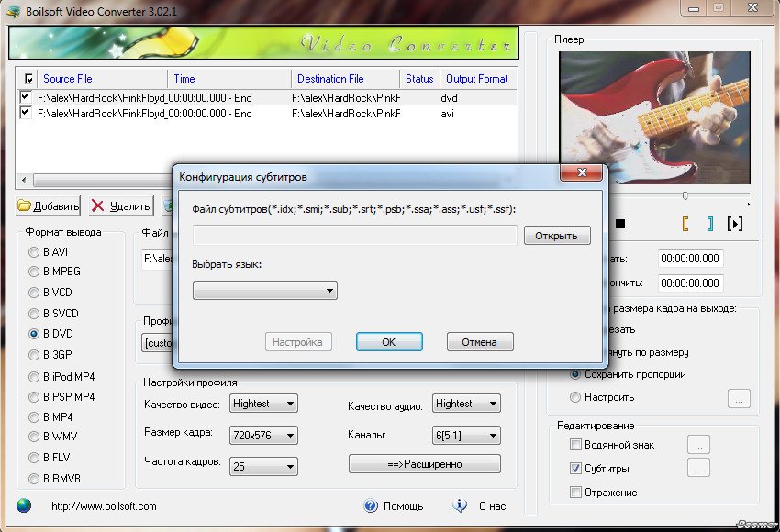This screenshot has height=532, width=780.
Task: Open the Размер кадра dropdown
Action: tap(263, 436)
